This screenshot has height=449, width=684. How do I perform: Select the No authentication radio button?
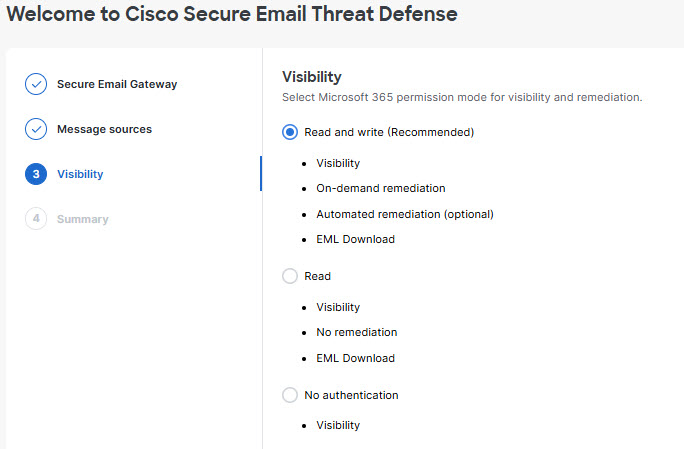click(x=290, y=395)
